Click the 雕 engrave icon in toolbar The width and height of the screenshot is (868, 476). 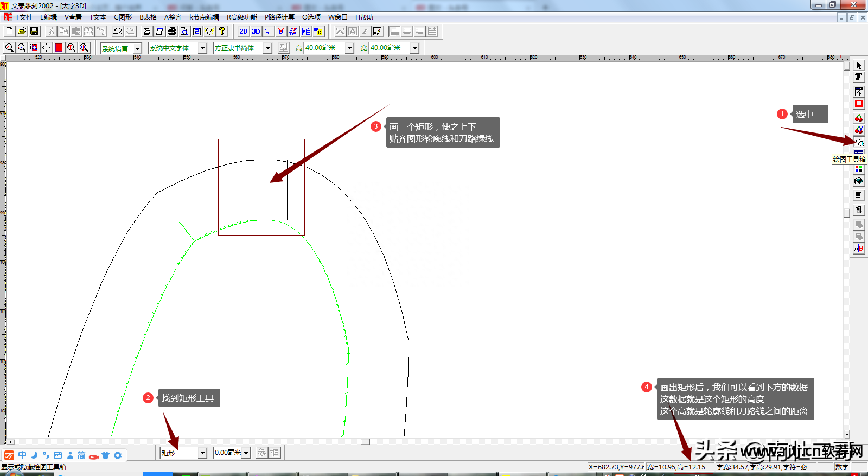[x=306, y=31]
